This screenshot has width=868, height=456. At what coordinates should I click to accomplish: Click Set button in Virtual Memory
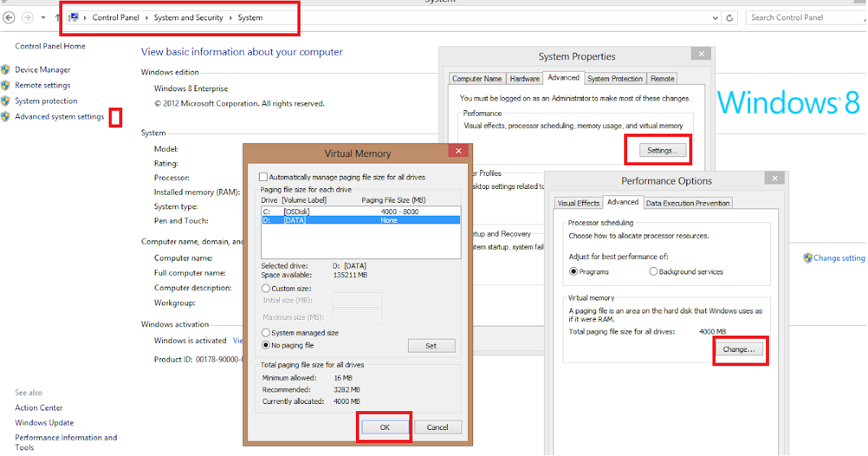431,346
